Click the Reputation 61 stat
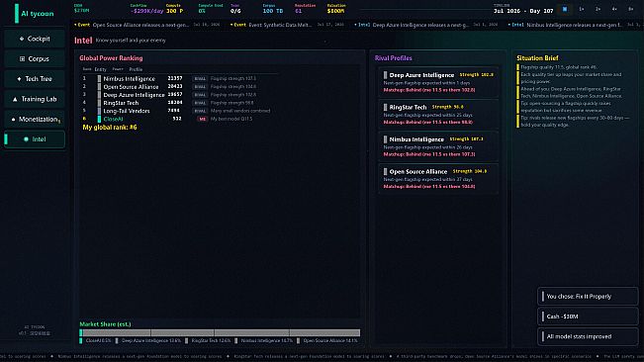Image resolution: width=644 pixels, height=362 pixels. [305, 9]
